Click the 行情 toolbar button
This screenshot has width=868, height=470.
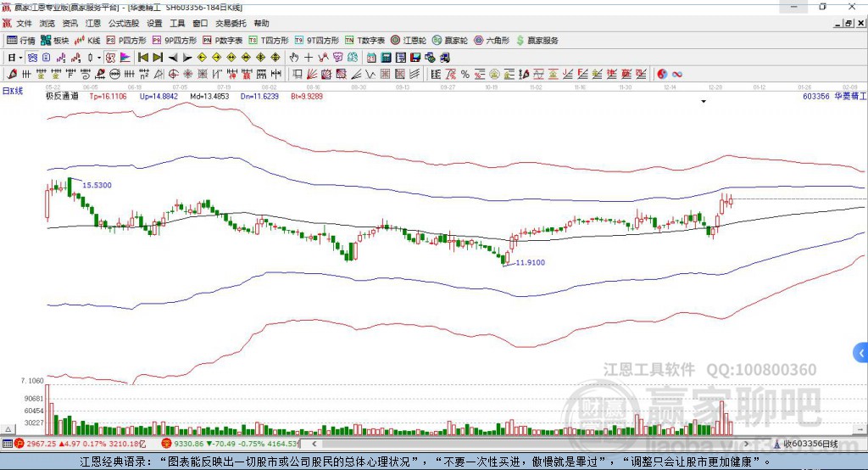click(x=21, y=41)
